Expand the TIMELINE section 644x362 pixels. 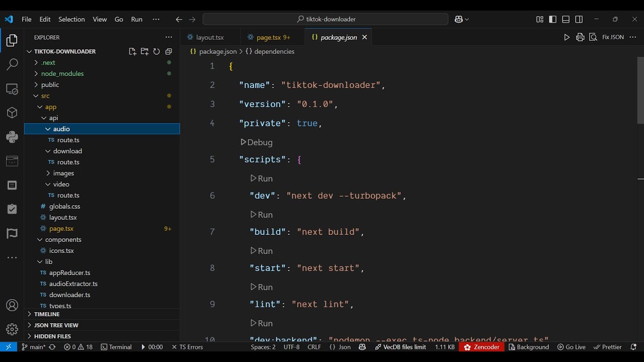(102, 314)
